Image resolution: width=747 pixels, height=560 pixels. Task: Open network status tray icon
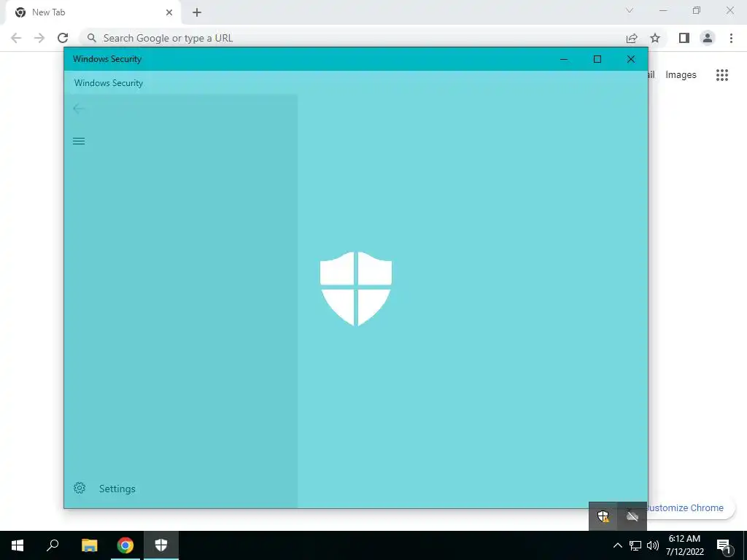pyautogui.click(x=635, y=545)
